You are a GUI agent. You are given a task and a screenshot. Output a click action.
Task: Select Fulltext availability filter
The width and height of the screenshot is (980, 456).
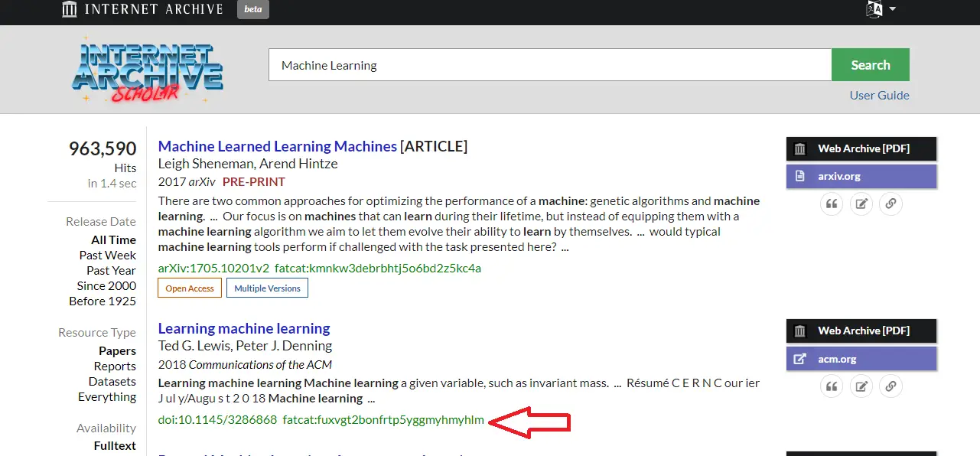[x=115, y=445]
